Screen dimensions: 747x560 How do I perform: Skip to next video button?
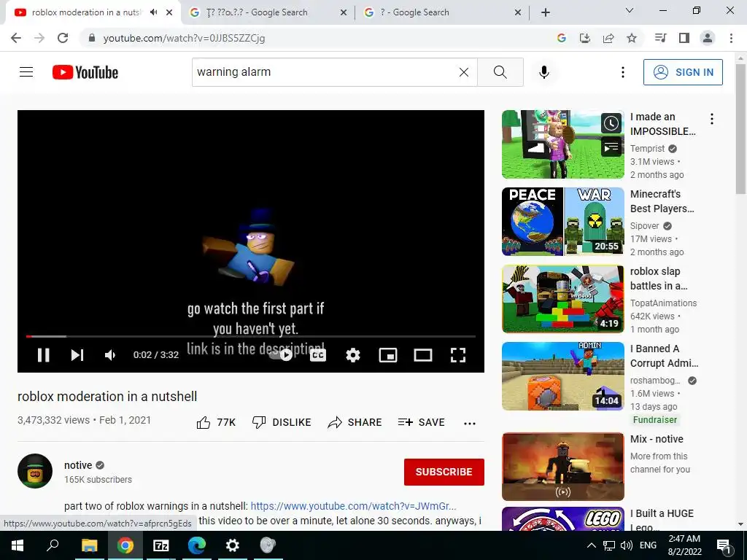tap(77, 355)
